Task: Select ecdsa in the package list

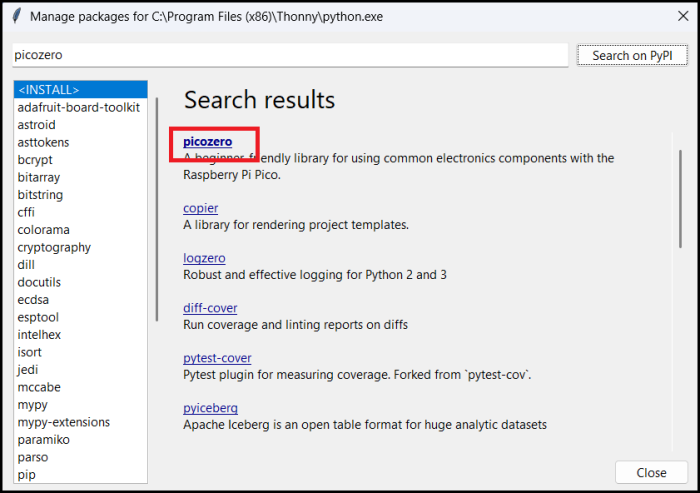Action: [81, 300]
